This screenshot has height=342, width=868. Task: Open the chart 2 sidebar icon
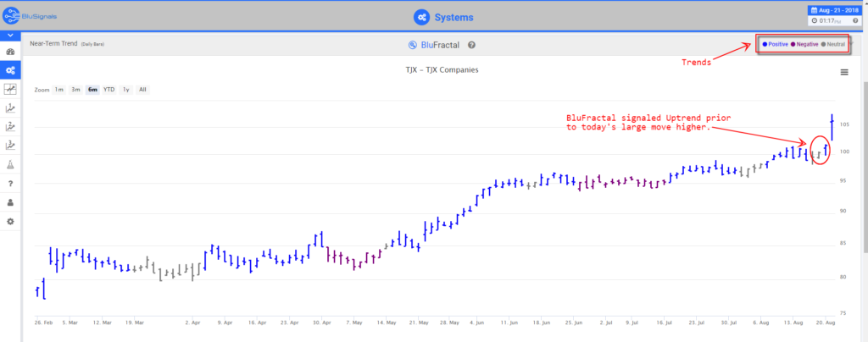point(10,126)
